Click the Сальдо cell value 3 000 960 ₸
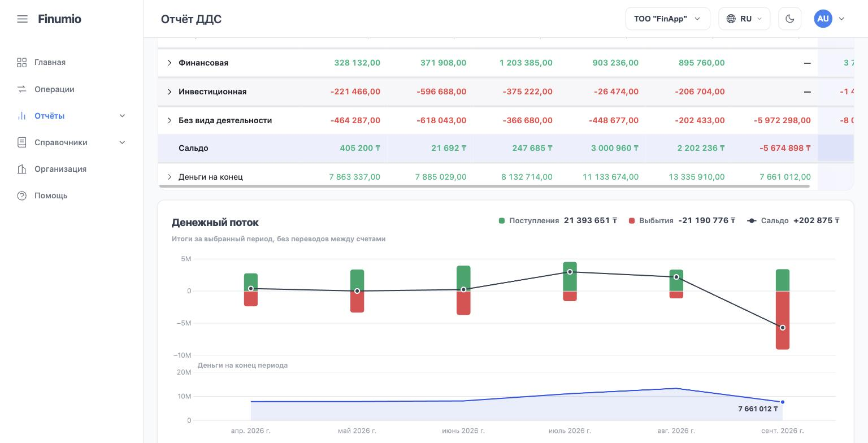Image resolution: width=868 pixels, height=443 pixels. (x=615, y=148)
